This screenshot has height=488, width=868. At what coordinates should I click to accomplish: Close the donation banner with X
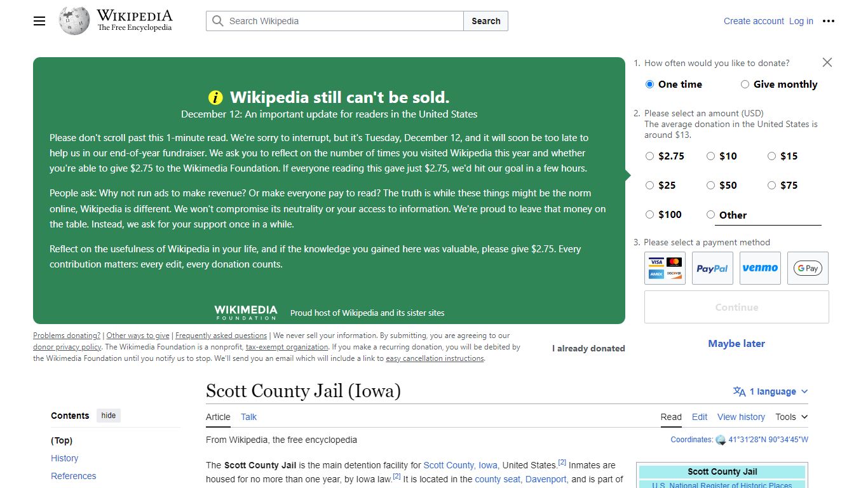(x=827, y=62)
